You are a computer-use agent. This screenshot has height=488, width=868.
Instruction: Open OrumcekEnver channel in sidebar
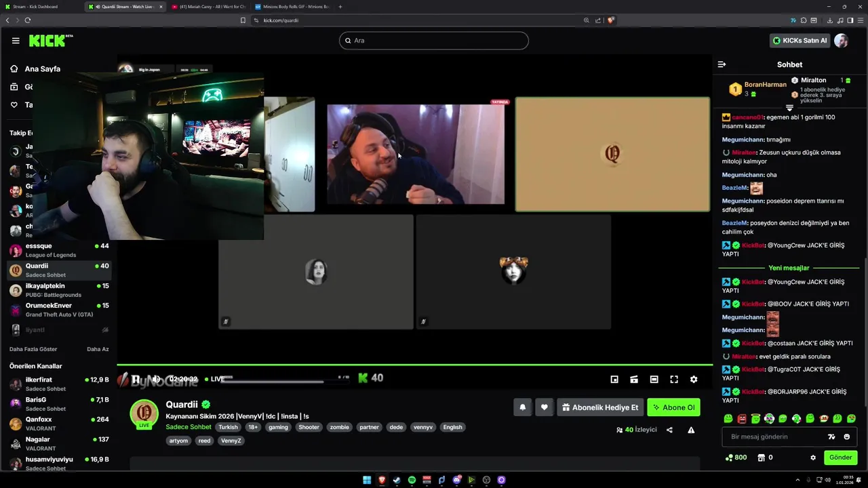pyautogui.click(x=59, y=310)
